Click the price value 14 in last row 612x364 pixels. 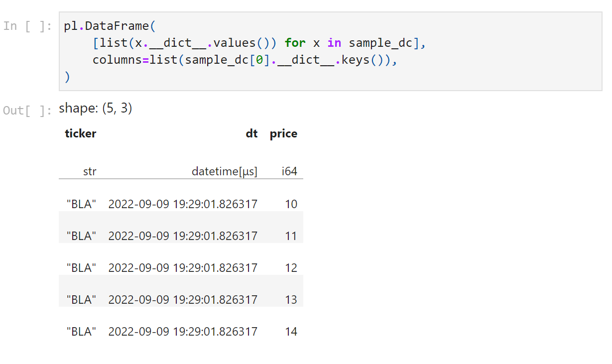pyautogui.click(x=291, y=331)
